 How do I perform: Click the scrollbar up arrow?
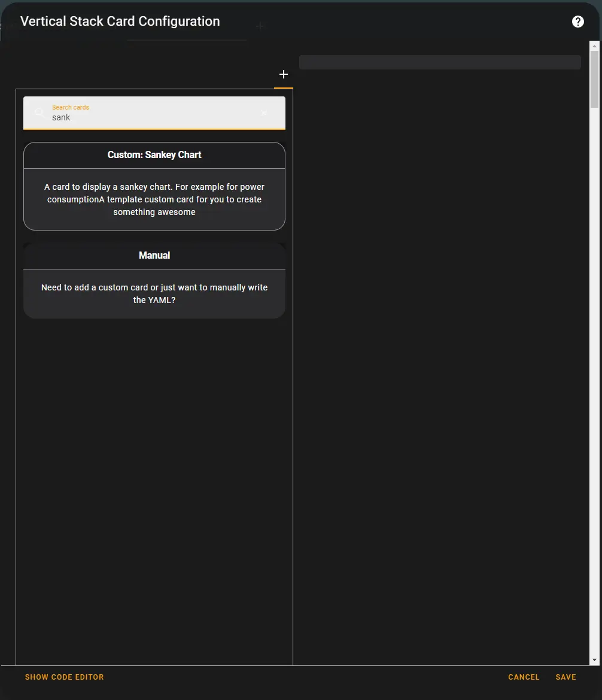click(x=594, y=46)
